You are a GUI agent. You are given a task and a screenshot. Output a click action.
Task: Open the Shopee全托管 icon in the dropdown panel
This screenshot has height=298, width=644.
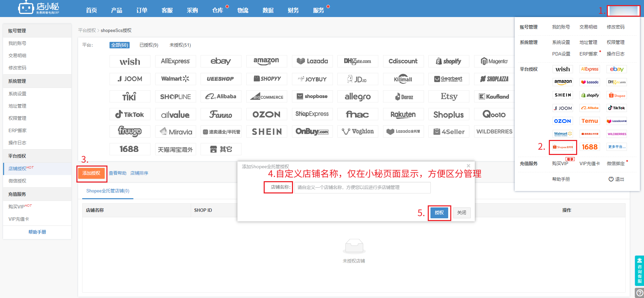tap(563, 147)
